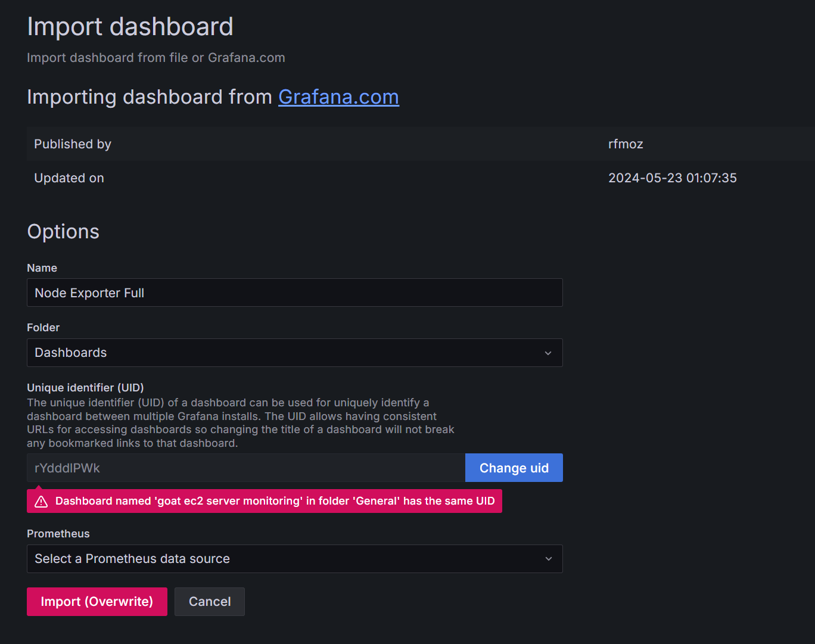
Task: Select the publisher name rfmoz
Action: [x=626, y=144]
